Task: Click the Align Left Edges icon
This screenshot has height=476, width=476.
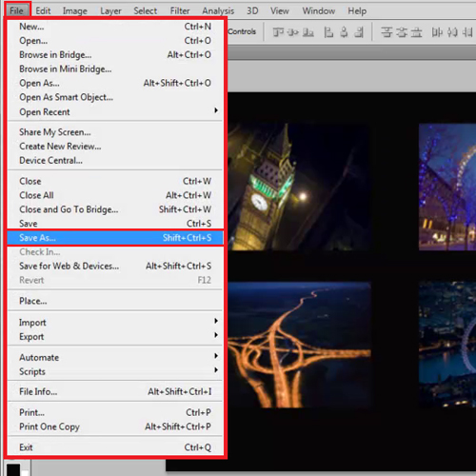Action: tap(328, 32)
